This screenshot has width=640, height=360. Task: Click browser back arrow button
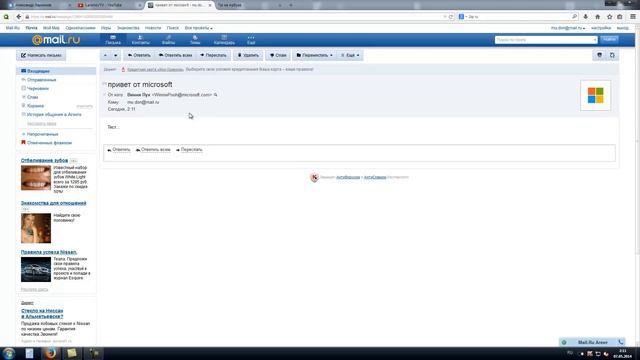pos(18,17)
